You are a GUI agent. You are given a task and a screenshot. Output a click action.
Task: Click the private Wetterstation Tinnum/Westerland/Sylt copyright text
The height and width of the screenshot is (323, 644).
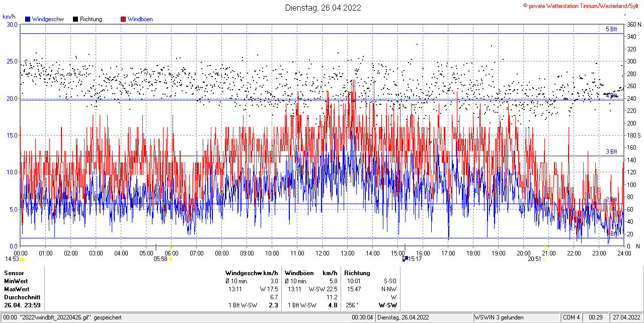coord(581,6)
